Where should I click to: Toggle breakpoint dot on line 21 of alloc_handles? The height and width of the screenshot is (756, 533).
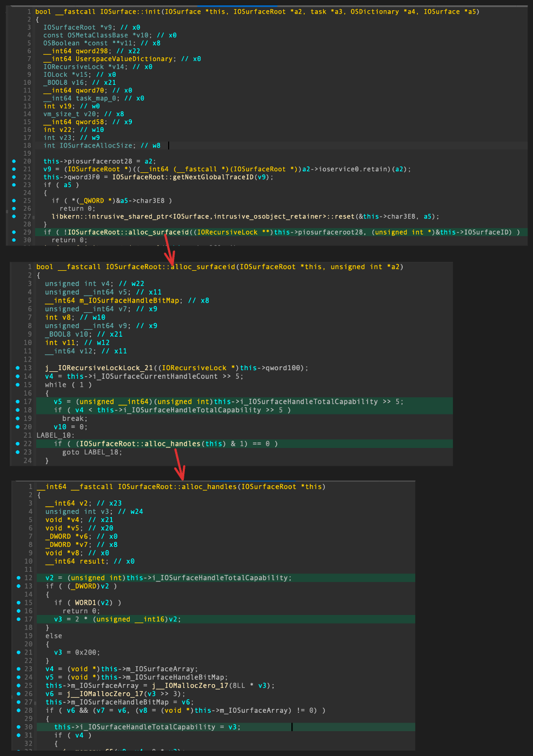[x=18, y=652]
